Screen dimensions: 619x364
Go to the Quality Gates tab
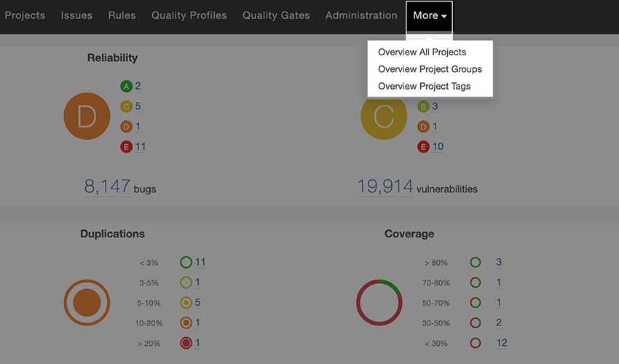[x=276, y=15]
